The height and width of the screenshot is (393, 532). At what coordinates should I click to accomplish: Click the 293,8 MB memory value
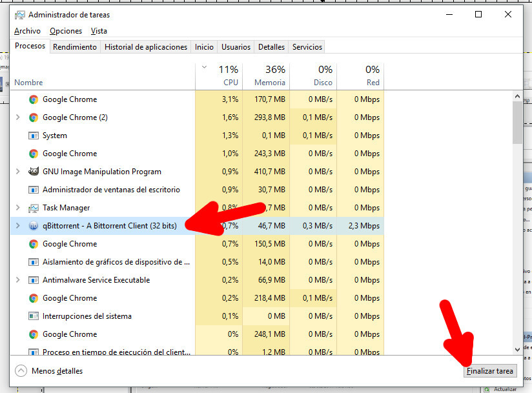270,117
